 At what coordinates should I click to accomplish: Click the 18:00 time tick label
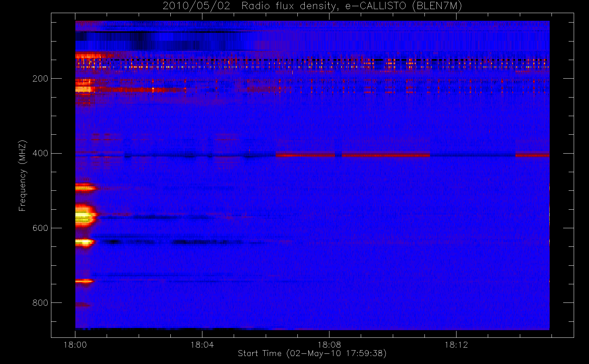coord(75,345)
